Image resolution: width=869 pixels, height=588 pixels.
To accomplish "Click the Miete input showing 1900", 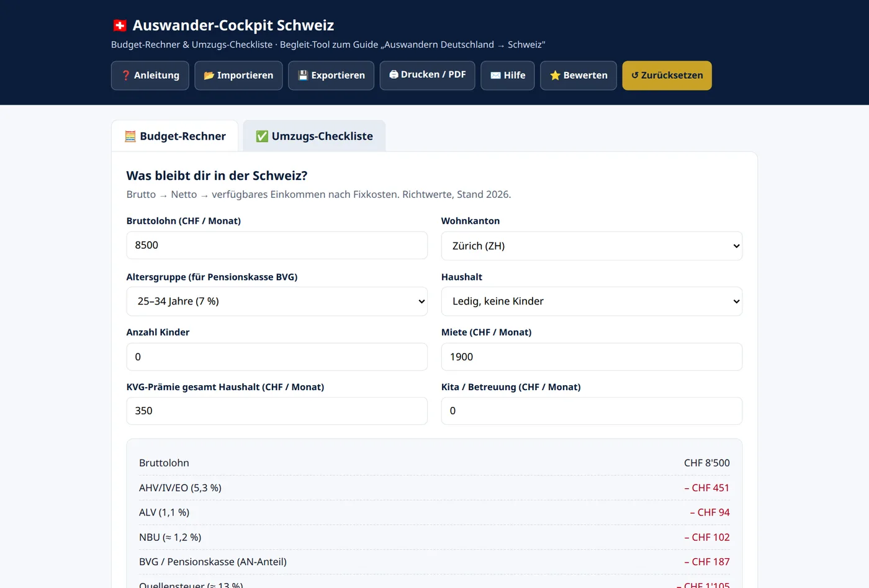I will [x=592, y=357].
